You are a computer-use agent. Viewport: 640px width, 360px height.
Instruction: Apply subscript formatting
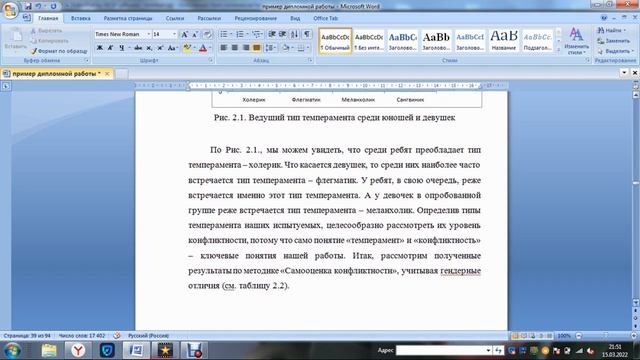coord(149,48)
